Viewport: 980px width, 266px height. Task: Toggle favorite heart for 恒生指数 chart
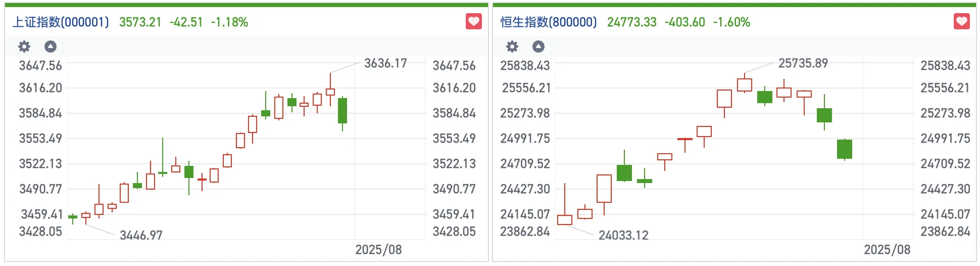point(961,22)
